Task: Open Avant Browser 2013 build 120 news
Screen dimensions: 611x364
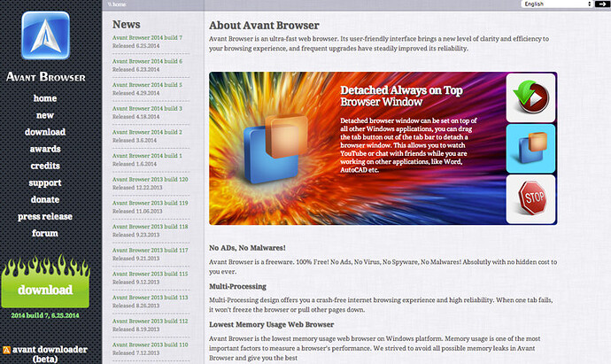Action: [151, 179]
